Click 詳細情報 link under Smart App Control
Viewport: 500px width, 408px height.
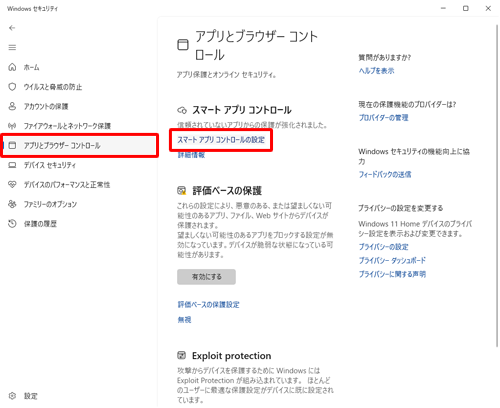(191, 155)
